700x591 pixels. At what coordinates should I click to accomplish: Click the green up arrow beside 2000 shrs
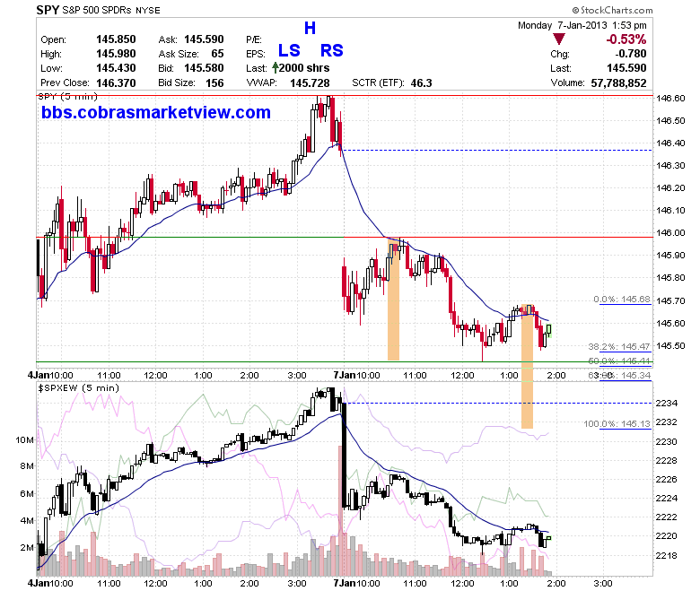(275, 68)
